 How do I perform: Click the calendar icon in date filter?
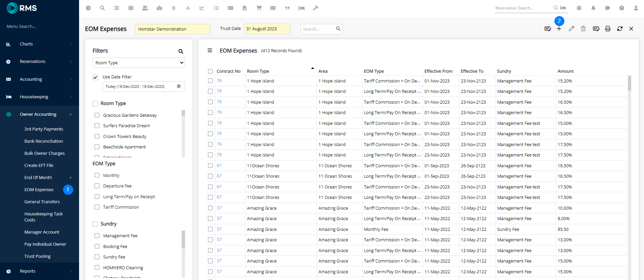[179, 86]
